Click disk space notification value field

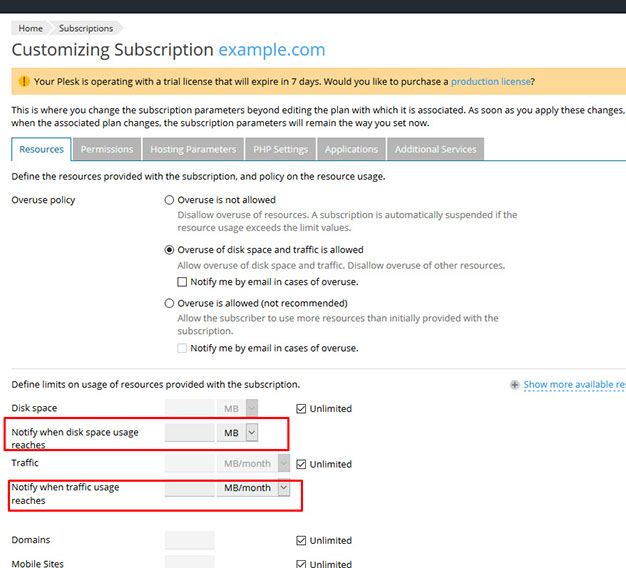coord(189,432)
